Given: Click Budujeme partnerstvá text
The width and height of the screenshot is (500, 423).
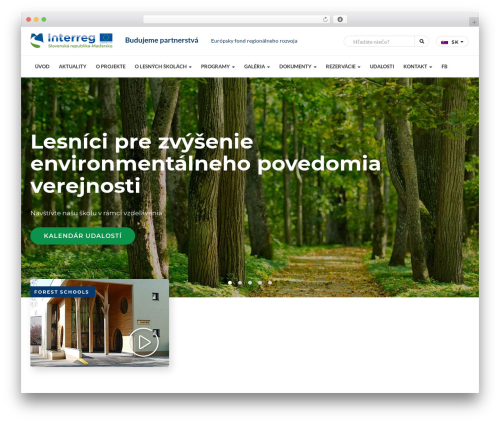Looking at the screenshot, I should [162, 40].
